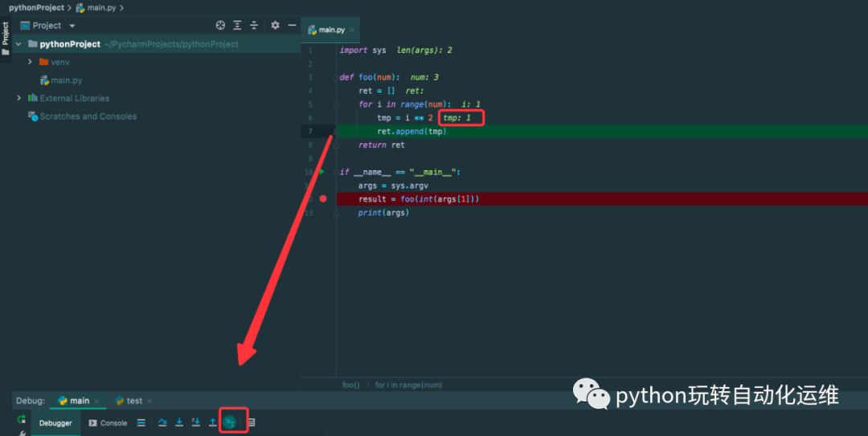Toggle code fold marker at def foo line
The width and height of the screenshot is (868, 436).
[x=336, y=77]
